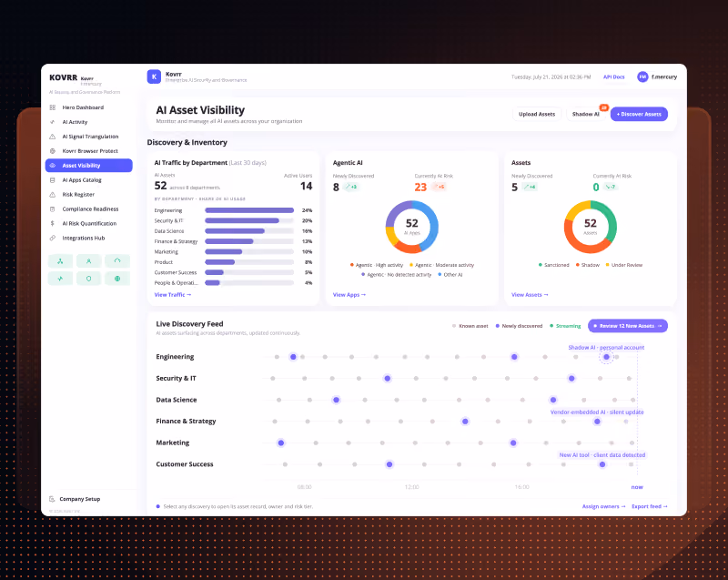
Task: Open Hero Dashboard via its grid icon
Action: click(x=53, y=107)
